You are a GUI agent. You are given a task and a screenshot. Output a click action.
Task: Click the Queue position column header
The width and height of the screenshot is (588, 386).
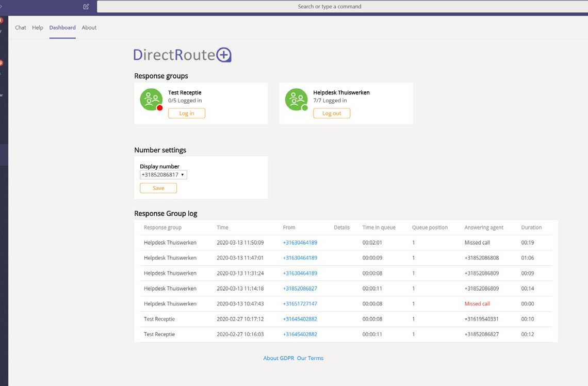coord(430,228)
